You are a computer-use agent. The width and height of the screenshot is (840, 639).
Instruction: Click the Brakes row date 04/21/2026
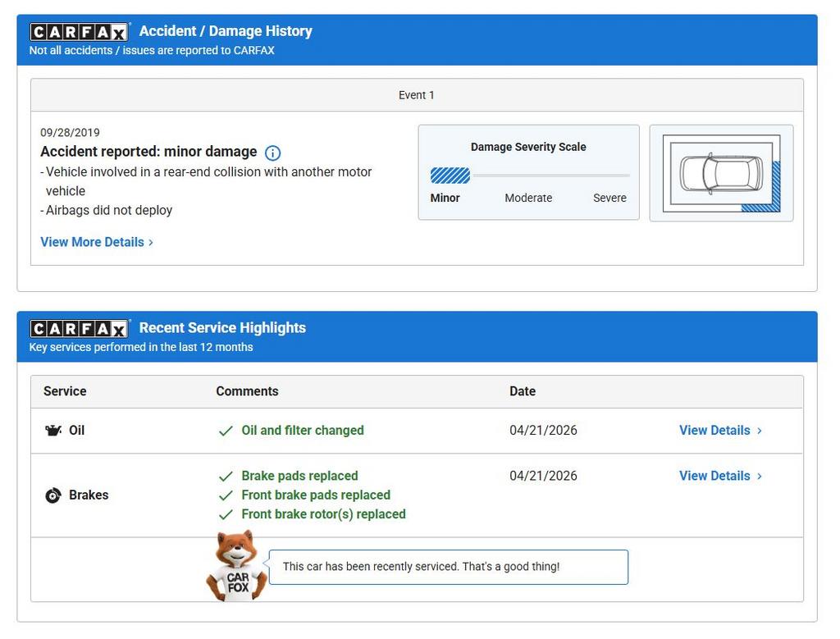543,476
